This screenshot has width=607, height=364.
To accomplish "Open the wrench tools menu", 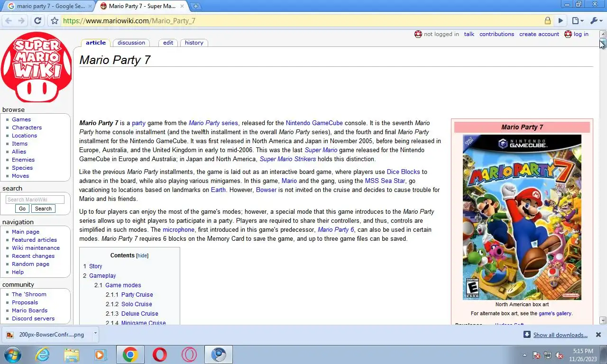I will [x=596, y=21].
